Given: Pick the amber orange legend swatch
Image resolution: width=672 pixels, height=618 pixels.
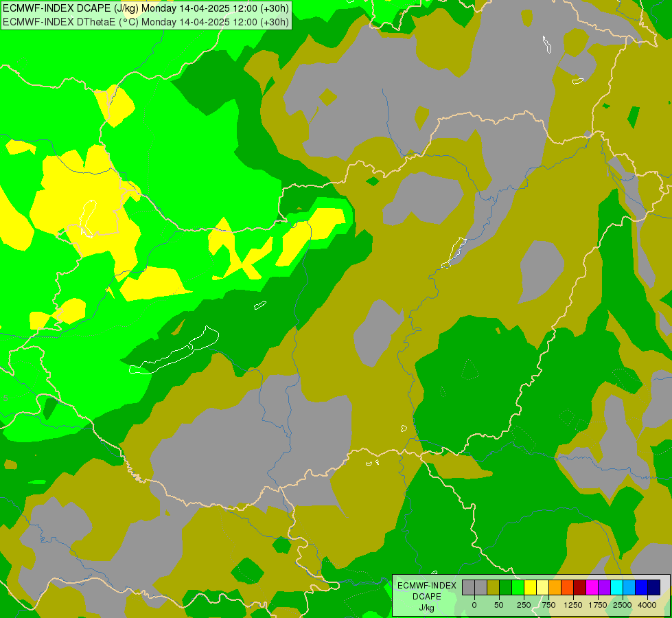Looking at the screenshot, I should click(555, 587).
